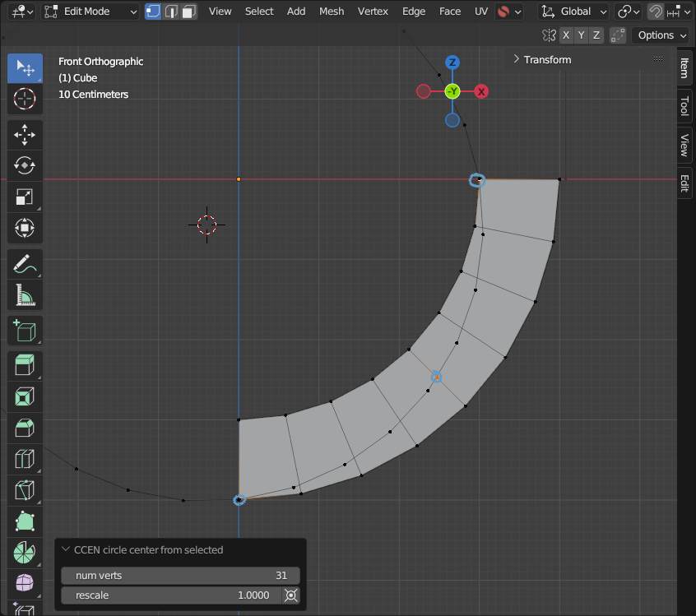Screen dimensions: 696x616
Task: Open Global transform orientation dropdown
Action: click(x=573, y=12)
